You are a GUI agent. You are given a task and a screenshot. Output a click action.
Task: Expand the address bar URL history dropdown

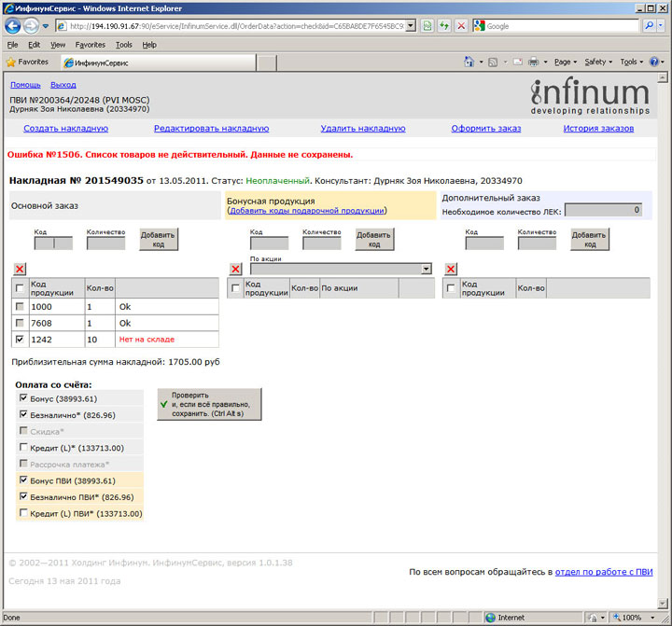[x=411, y=26]
